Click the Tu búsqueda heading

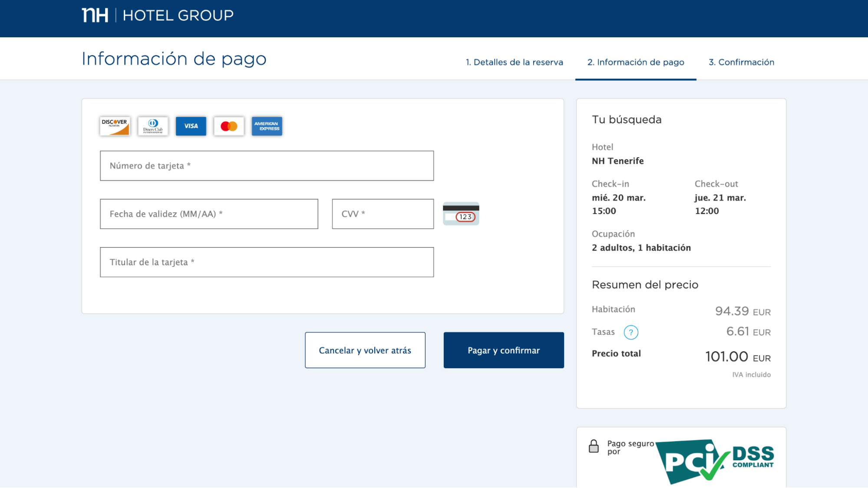(x=627, y=119)
